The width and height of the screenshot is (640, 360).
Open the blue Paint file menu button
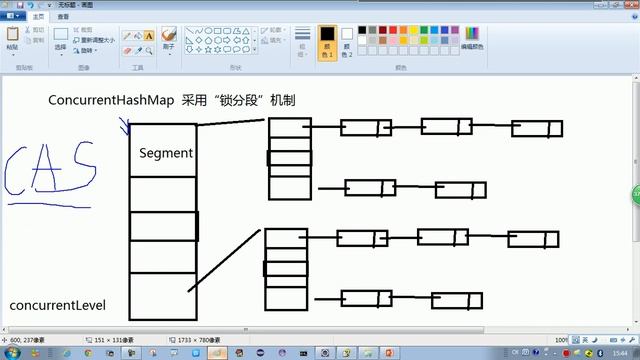[x=13, y=16]
